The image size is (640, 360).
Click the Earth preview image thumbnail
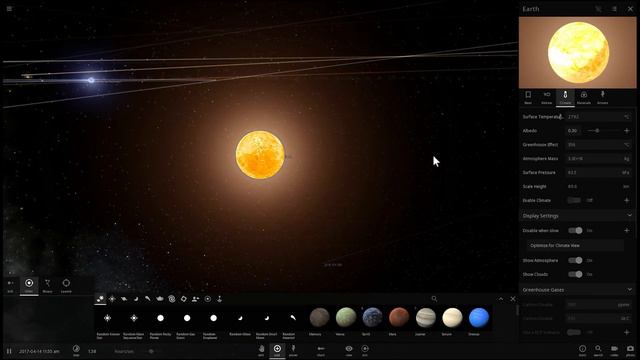[578, 52]
